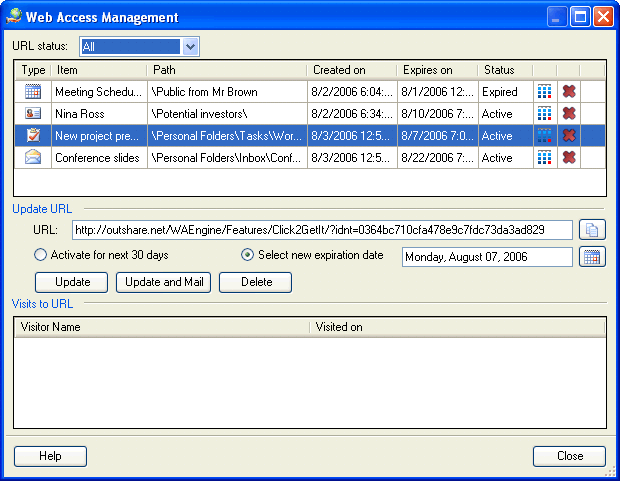Copy the URL with the copy icon button
The width and height of the screenshot is (620, 481).
(592, 230)
